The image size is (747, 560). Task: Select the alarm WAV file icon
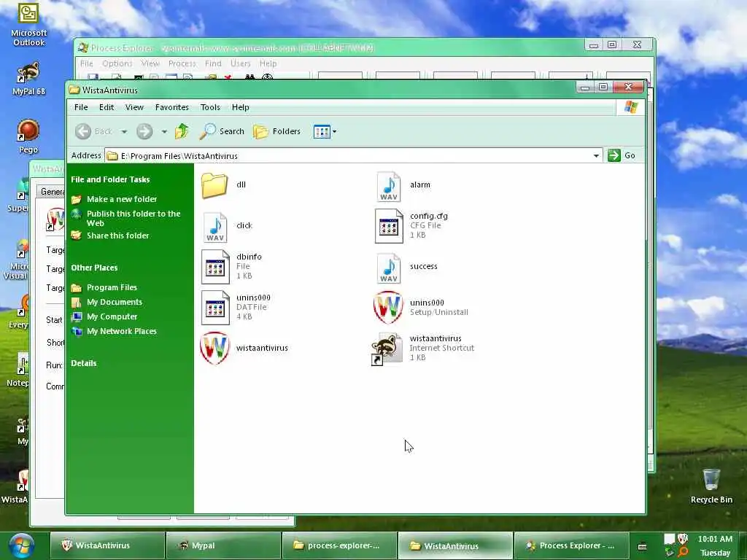click(x=389, y=187)
